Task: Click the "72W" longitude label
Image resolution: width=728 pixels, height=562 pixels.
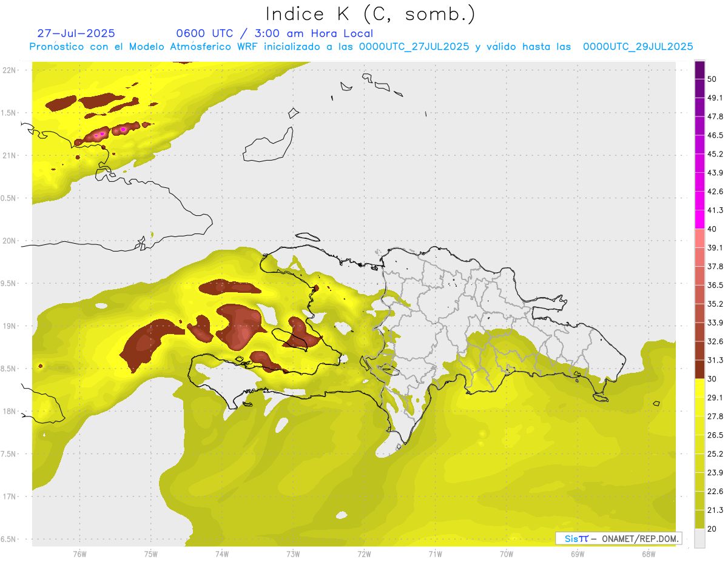Action: tap(364, 554)
